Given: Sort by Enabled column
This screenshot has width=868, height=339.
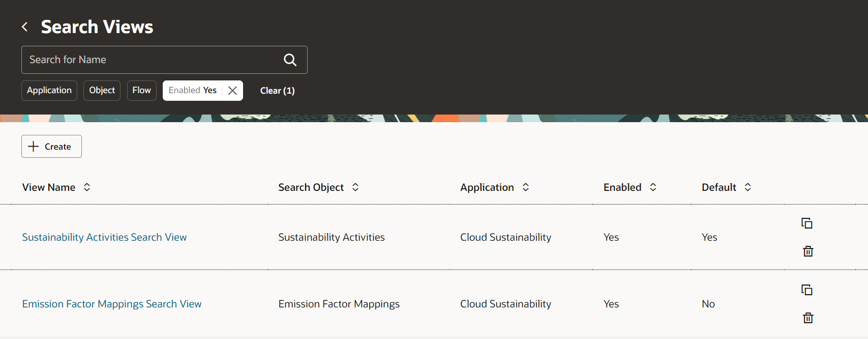Looking at the screenshot, I should click(x=653, y=187).
